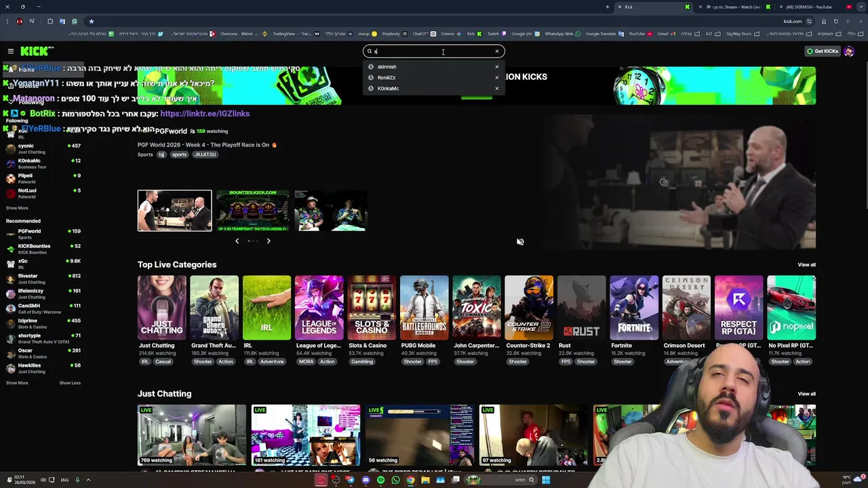868x488 pixels.
Task: Open ilivestar in Recommended sidebar
Action: [43, 279]
